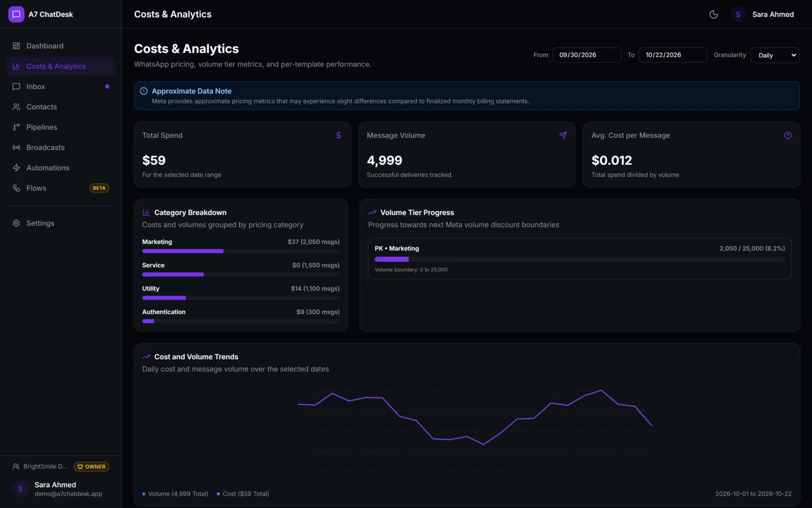
Task: Click the $0 (1,550 msgs) Service value
Action: pyautogui.click(x=316, y=265)
